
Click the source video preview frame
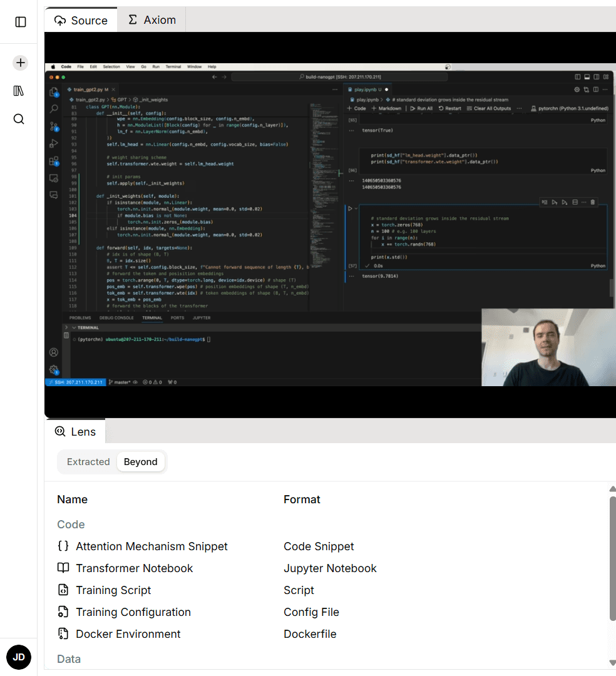[x=330, y=225]
